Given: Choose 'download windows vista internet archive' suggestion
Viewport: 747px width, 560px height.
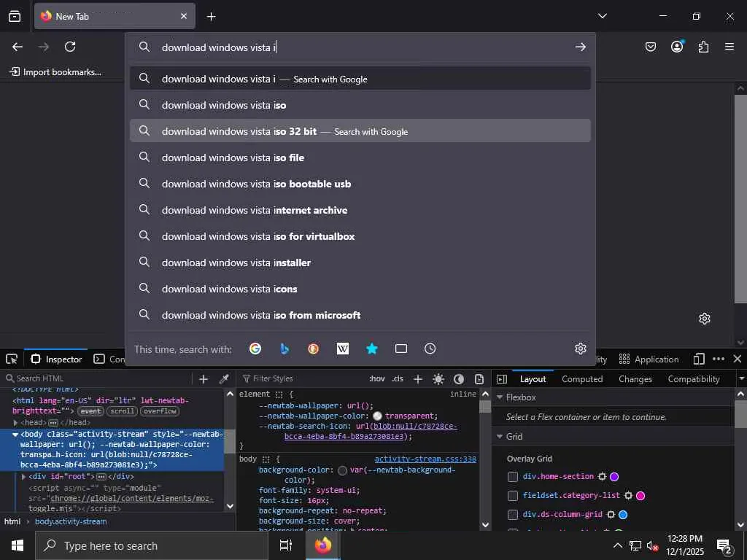Looking at the screenshot, I should (360, 209).
